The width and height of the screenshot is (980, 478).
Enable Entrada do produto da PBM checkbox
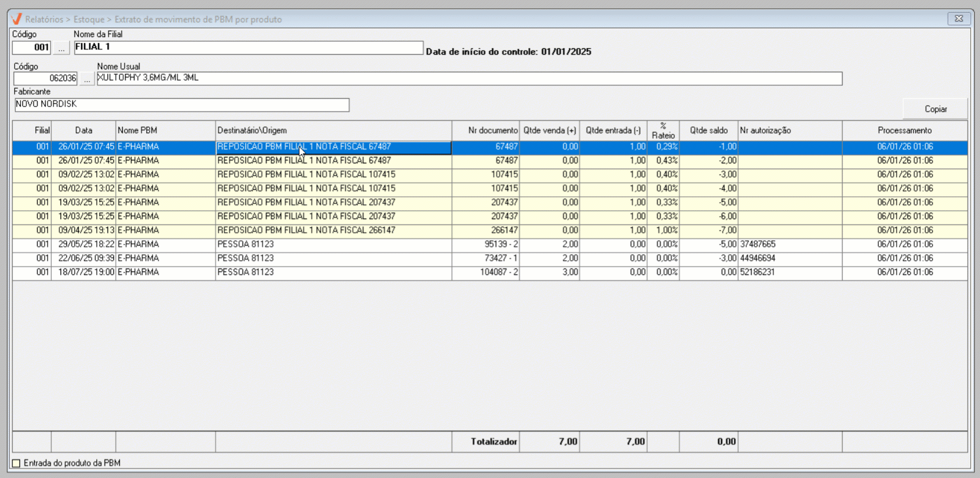[16, 463]
